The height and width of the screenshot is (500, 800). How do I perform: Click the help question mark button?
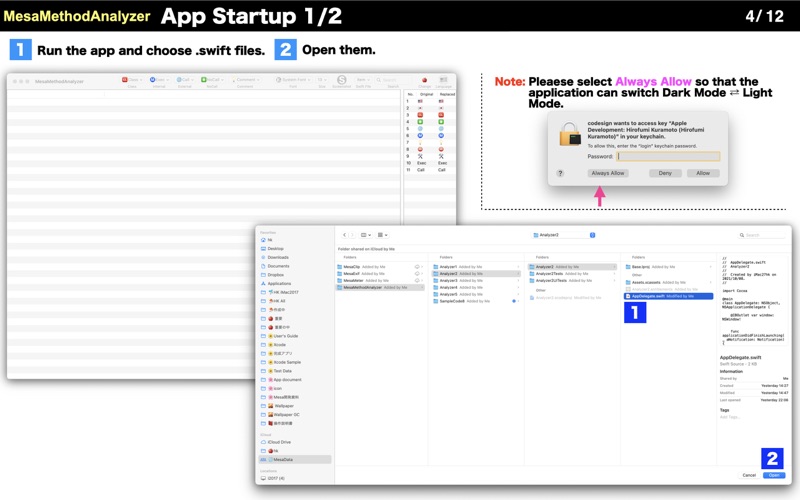(560, 173)
